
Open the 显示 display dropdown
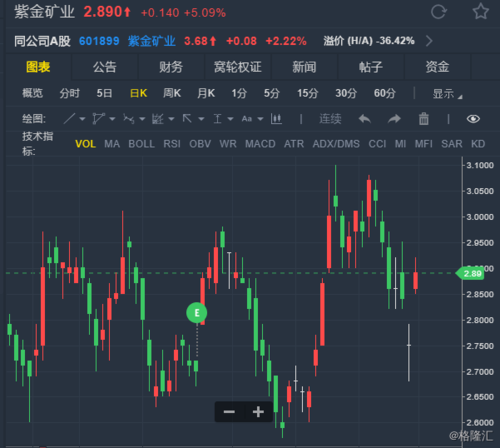447,94
